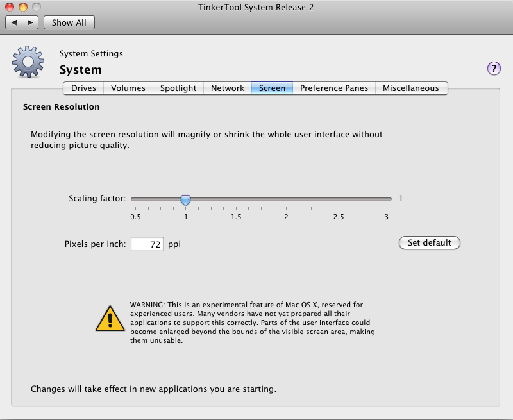This screenshot has height=420, width=513.
Task: Click the Show All button
Action: 69,22
